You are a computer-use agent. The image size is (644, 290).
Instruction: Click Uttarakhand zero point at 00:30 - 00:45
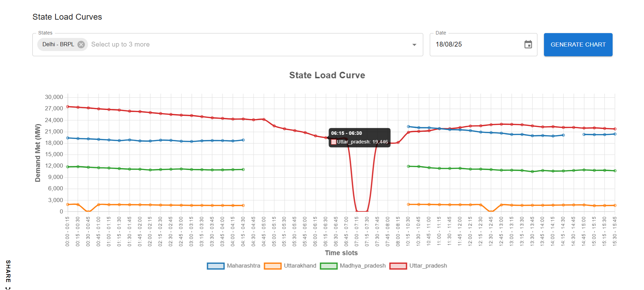(x=88, y=211)
